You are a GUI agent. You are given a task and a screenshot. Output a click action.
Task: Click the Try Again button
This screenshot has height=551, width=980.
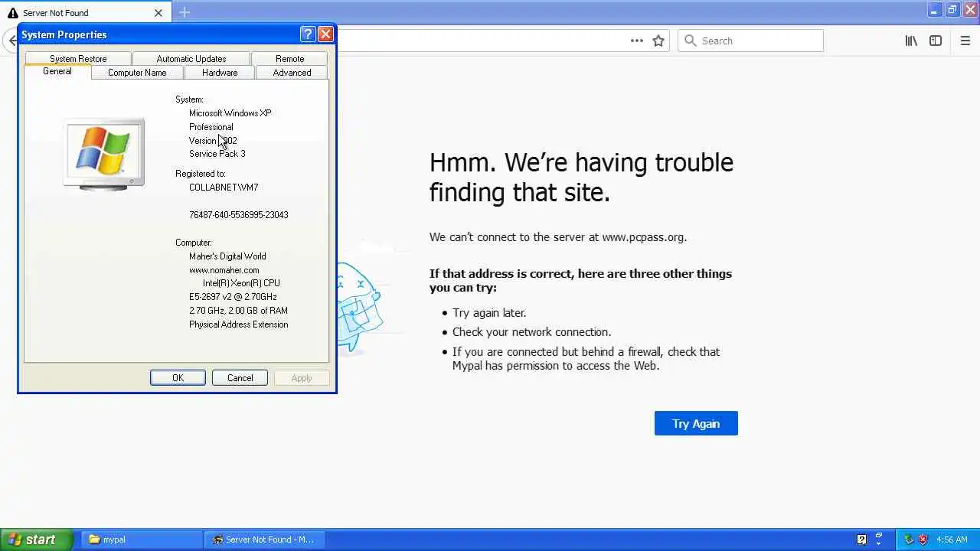[x=696, y=423]
